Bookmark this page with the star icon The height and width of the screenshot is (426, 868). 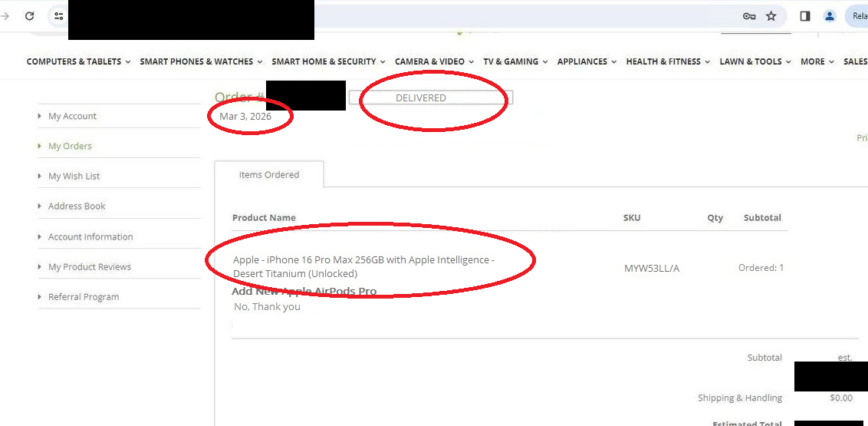(x=771, y=16)
